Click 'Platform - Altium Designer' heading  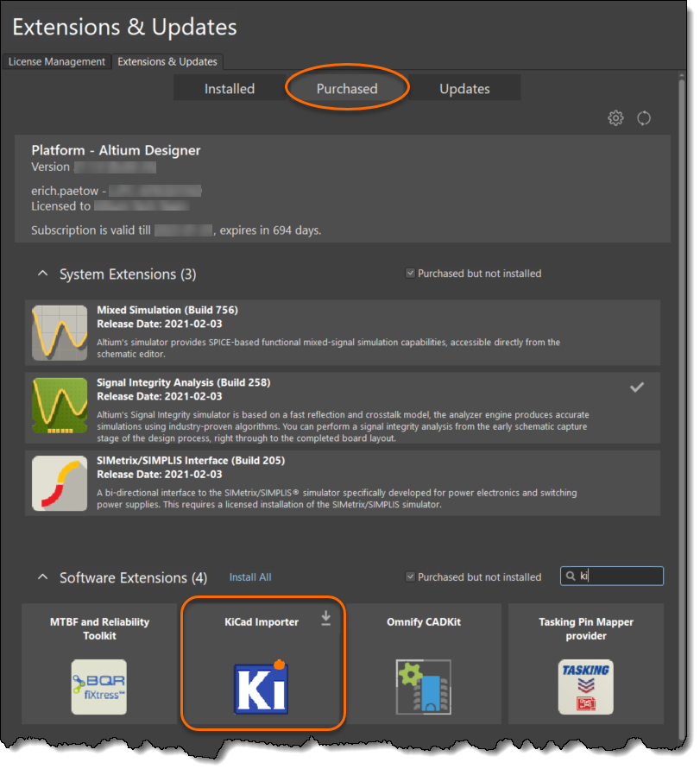coord(116,150)
